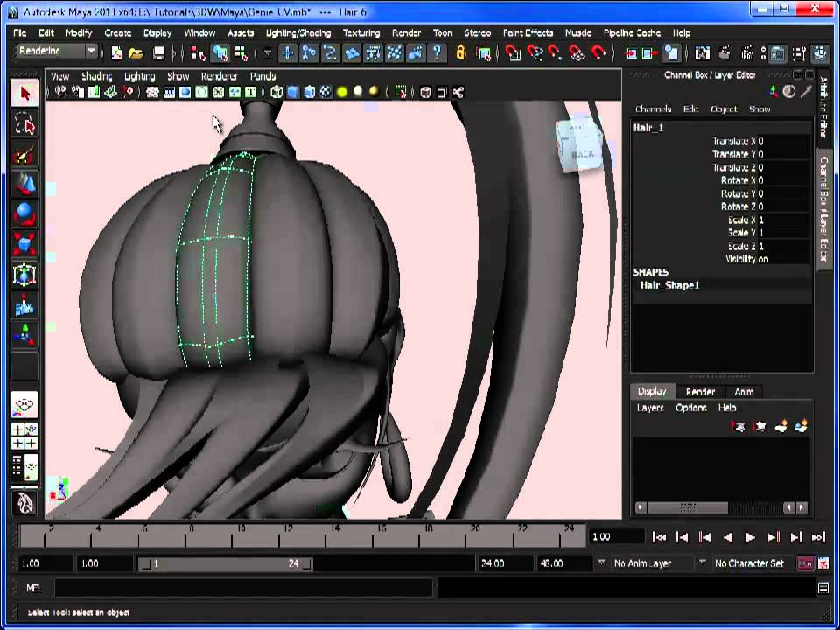Open the File menu
The height and width of the screenshot is (630, 840).
20,32
